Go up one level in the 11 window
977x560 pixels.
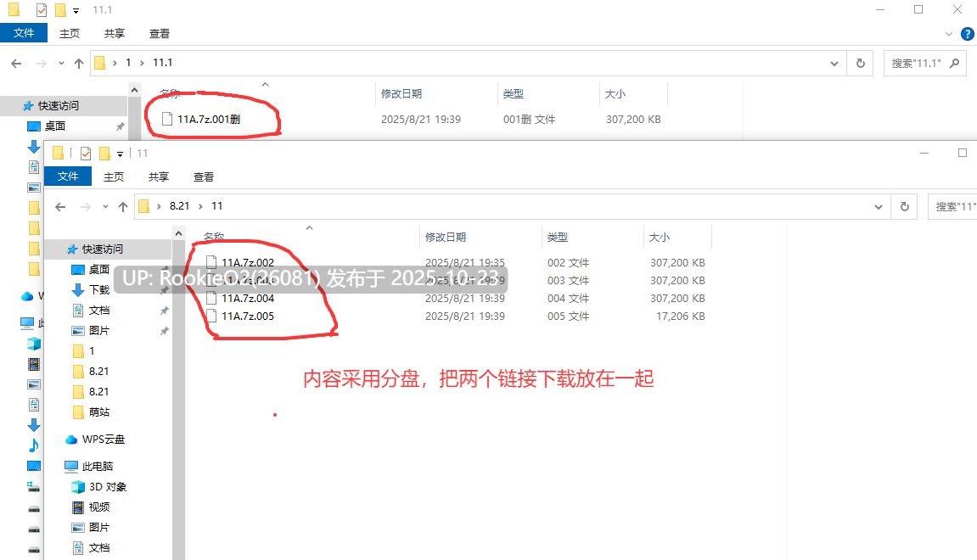(123, 206)
